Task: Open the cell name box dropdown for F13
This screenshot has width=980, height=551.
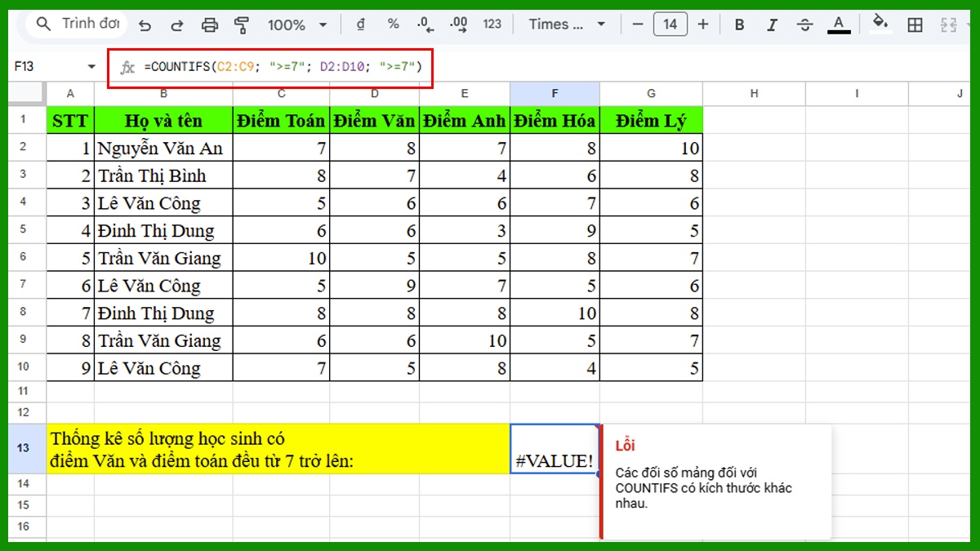Action: [90, 66]
